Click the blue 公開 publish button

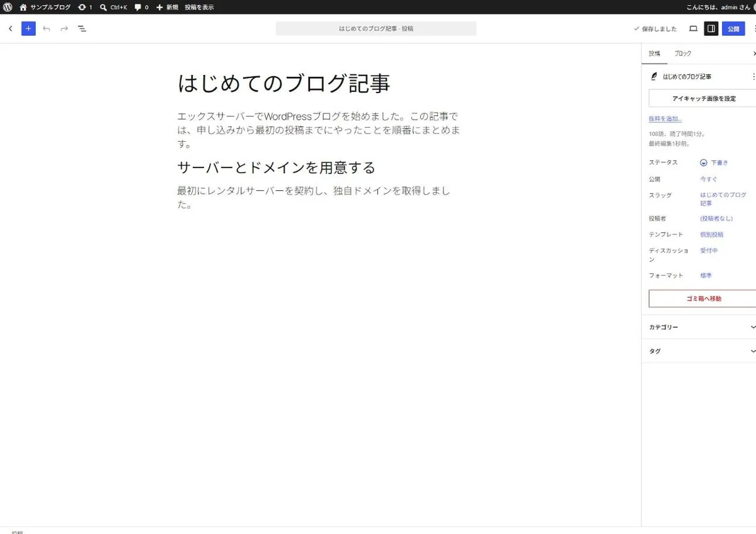tap(733, 28)
